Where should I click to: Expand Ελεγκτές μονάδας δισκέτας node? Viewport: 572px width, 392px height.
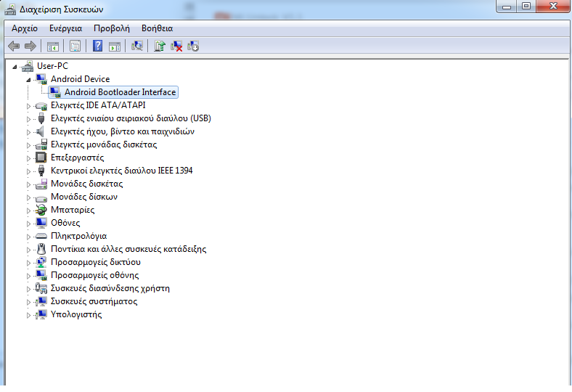(28, 145)
